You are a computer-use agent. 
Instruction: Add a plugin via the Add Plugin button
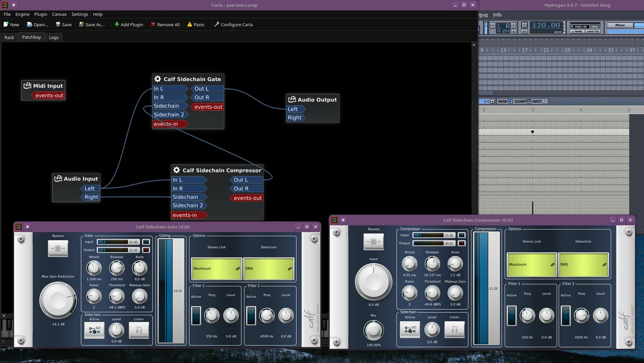[128, 24]
